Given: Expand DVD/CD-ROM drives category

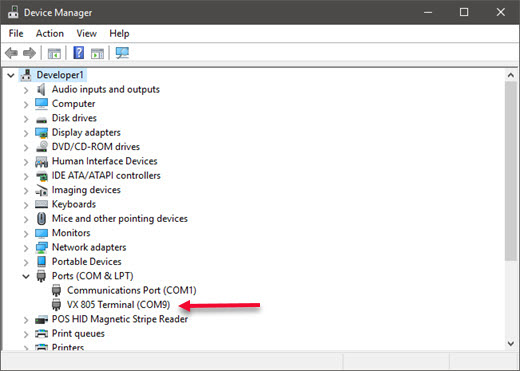Looking at the screenshot, I should click(26, 147).
